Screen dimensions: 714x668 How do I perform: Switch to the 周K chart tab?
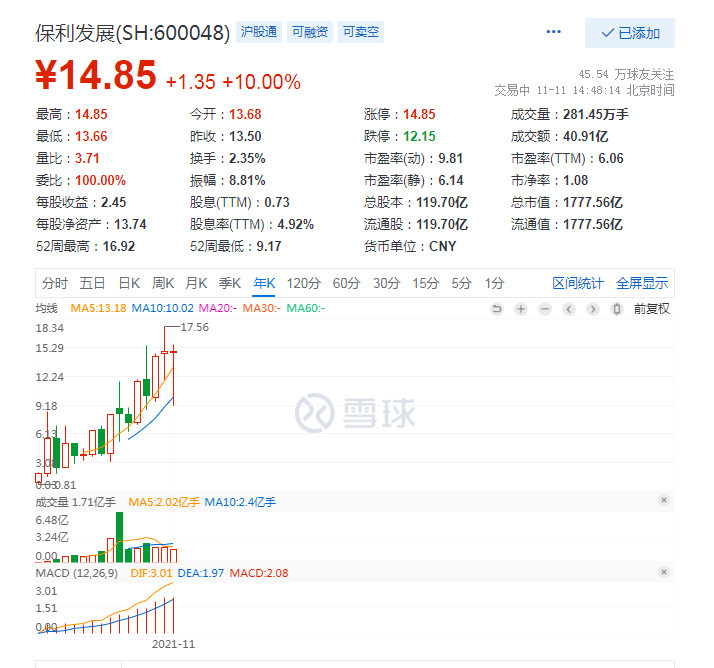pyautogui.click(x=163, y=283)
